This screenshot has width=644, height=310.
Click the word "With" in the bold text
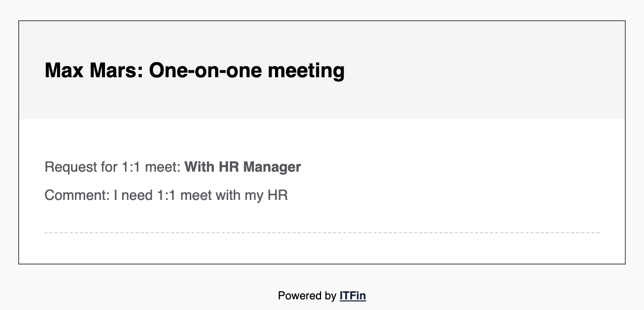click(x=199, y=167)
